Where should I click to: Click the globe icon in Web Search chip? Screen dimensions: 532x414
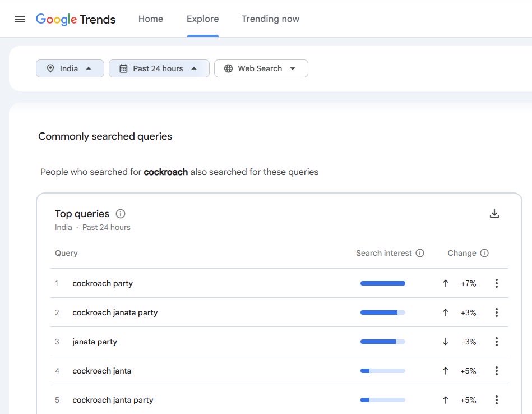click(228, 68)
